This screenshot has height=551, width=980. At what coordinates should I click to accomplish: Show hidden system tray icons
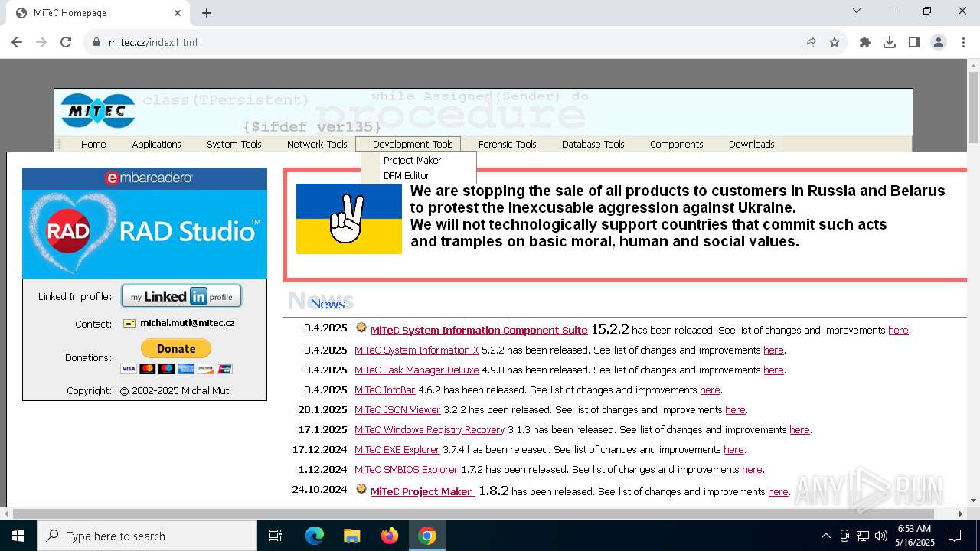tap(825, 536)
